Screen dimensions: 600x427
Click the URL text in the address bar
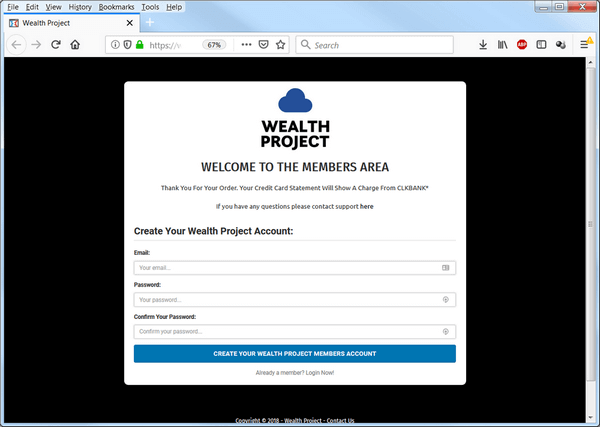coord(165,45)
